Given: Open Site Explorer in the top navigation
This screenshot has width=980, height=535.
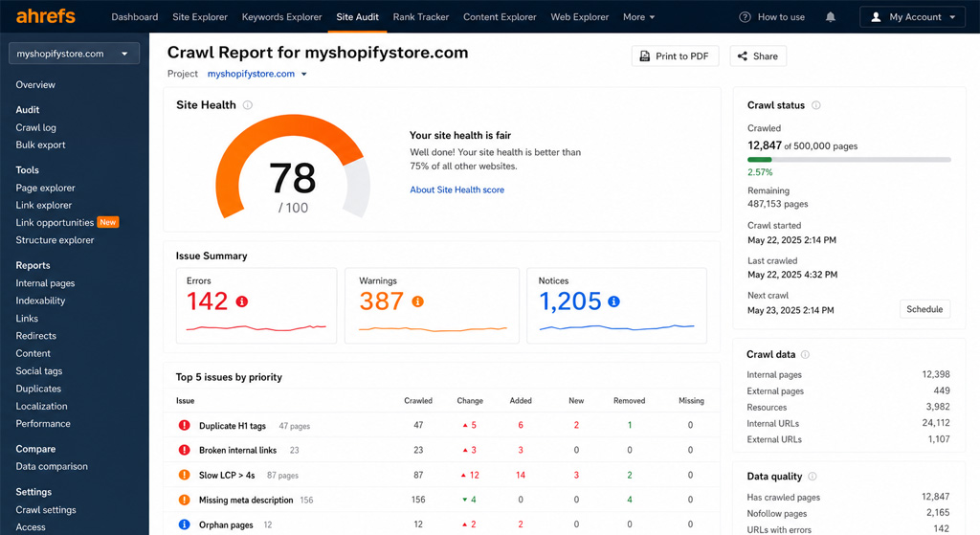Looking at the screenshot, I should tap(200, 17).
